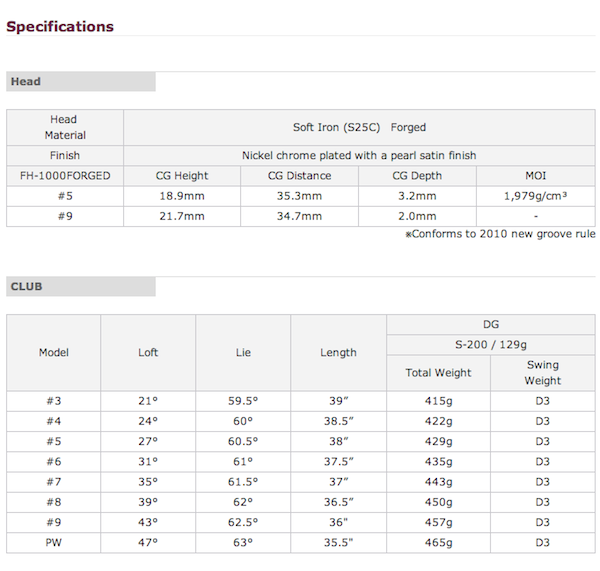Image resolution: width=600 pixels, height=571 pixels.
Task: Click the #8 model cell
Action: coord(54,502)
